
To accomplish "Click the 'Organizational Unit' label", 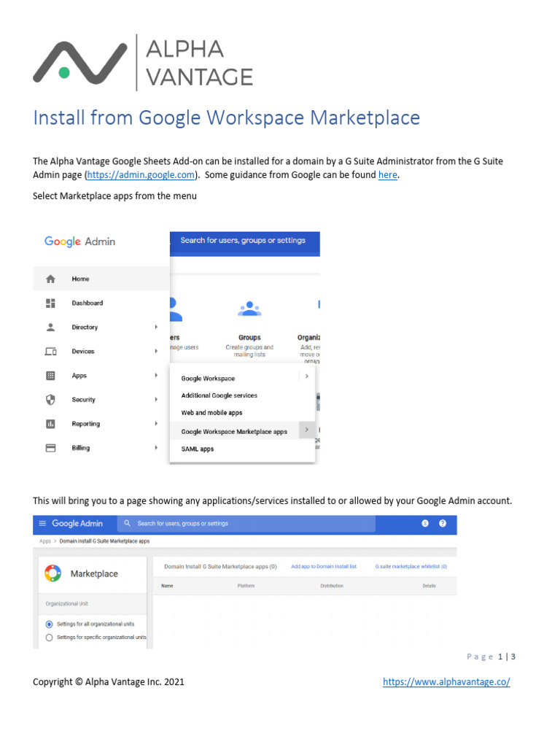I will 66,603.
